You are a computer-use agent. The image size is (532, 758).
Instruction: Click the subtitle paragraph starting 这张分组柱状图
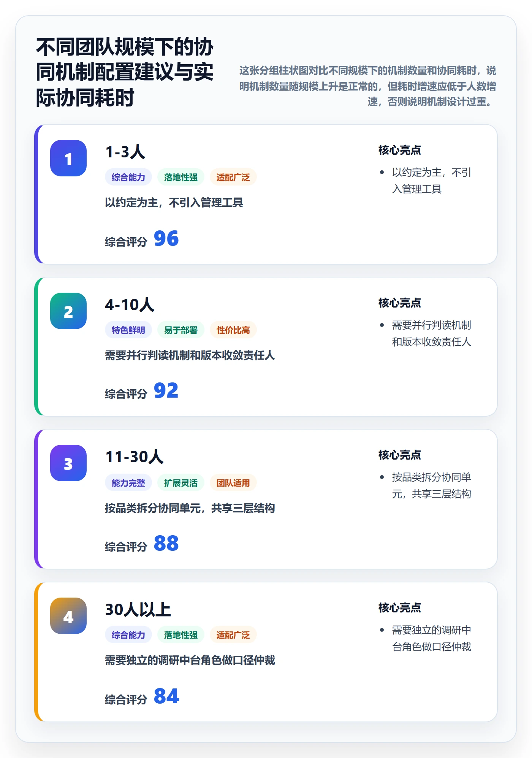(368, 86)
